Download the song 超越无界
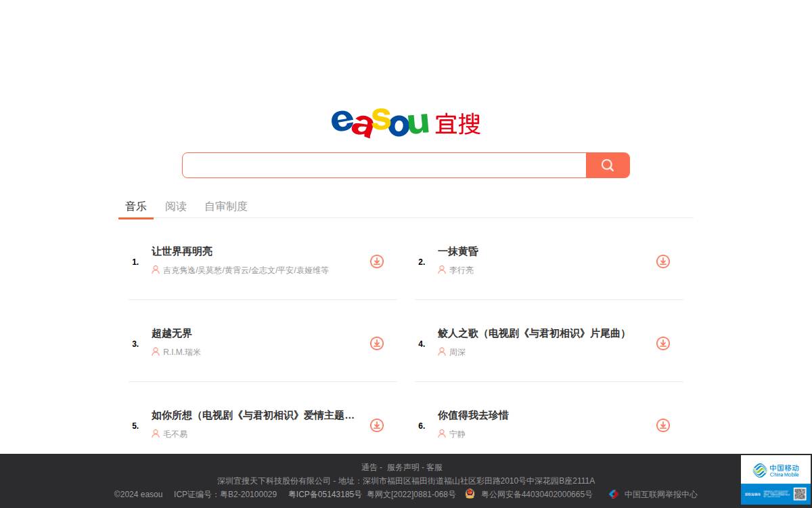Image resolution: width=812 pixels, height=508 pixels. 377,343
